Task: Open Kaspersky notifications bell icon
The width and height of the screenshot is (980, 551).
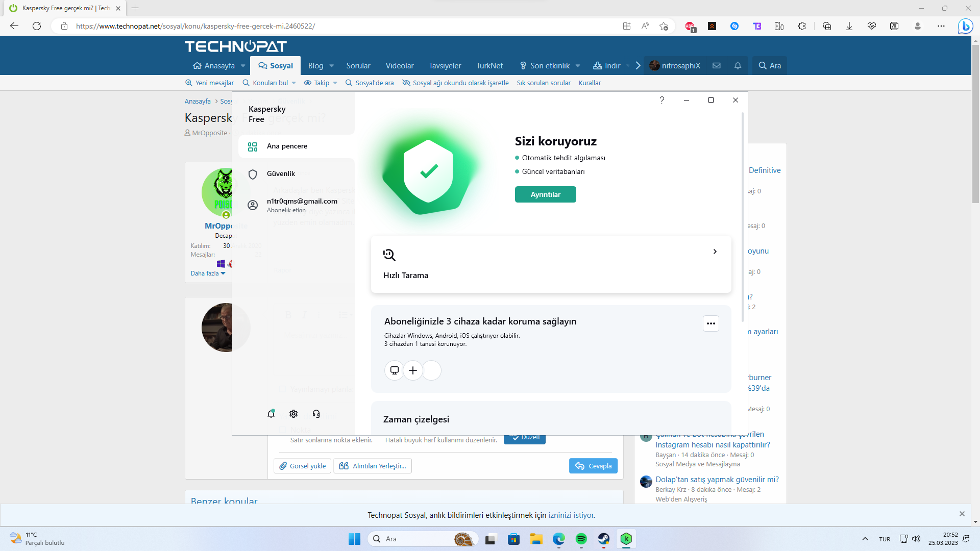Action: pos(271,414)
